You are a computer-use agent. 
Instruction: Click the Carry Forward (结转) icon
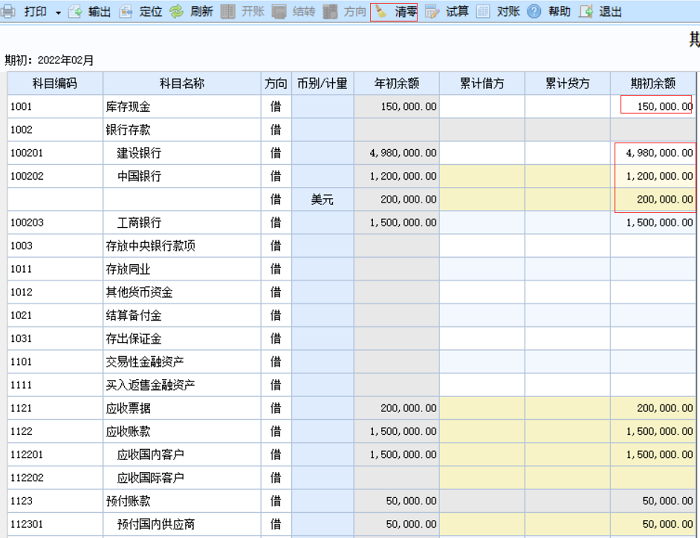click(x=279, y=12)
